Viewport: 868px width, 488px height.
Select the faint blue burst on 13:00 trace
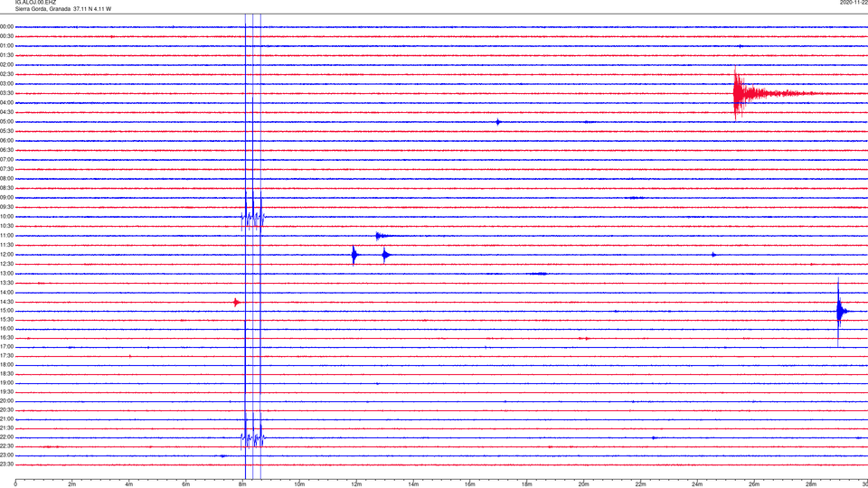[538, 274]
